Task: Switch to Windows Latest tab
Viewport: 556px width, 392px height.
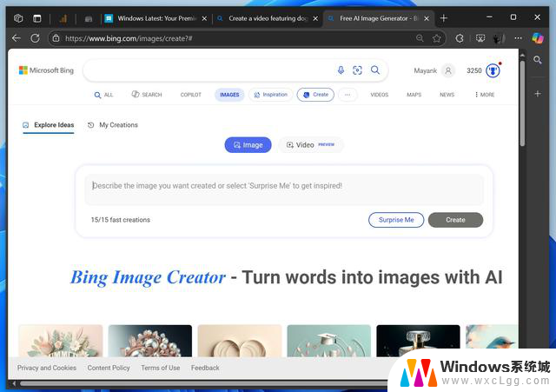Action: coord(156,18)
